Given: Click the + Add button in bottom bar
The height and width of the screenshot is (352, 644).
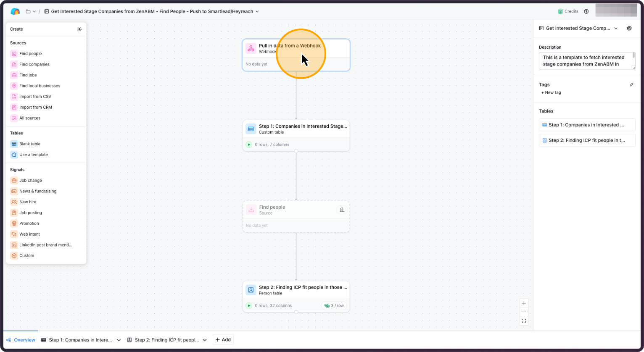Looking at the screenshot, I should click(x=223, y=339).
